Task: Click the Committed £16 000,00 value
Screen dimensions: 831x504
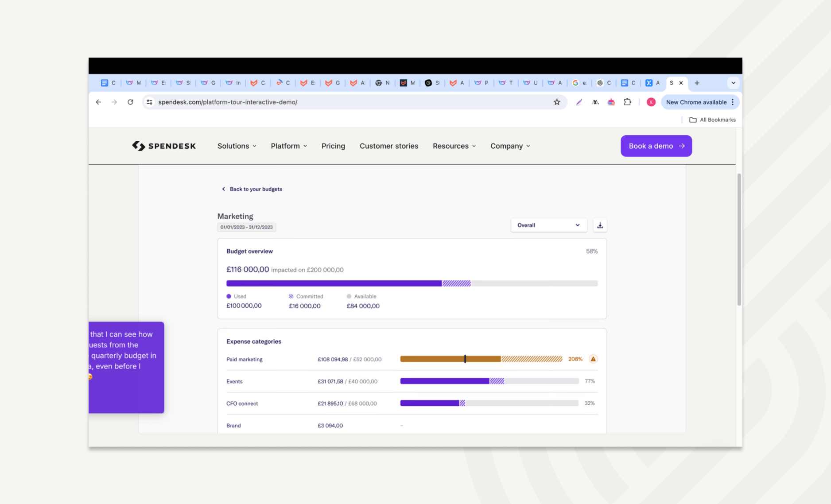Action: click(x=304, y=306)
